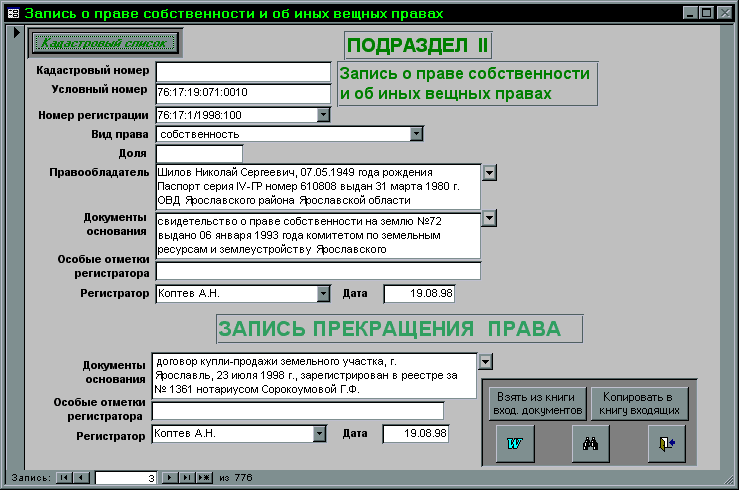Click the record number box showing 3
The height and width of the screenshot is (490, 739).
point(126,478)
